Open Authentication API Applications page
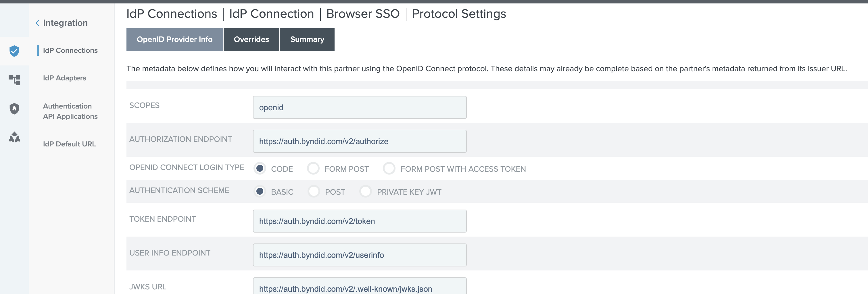This screenshot has height=294, width=868. pos(70,111)
